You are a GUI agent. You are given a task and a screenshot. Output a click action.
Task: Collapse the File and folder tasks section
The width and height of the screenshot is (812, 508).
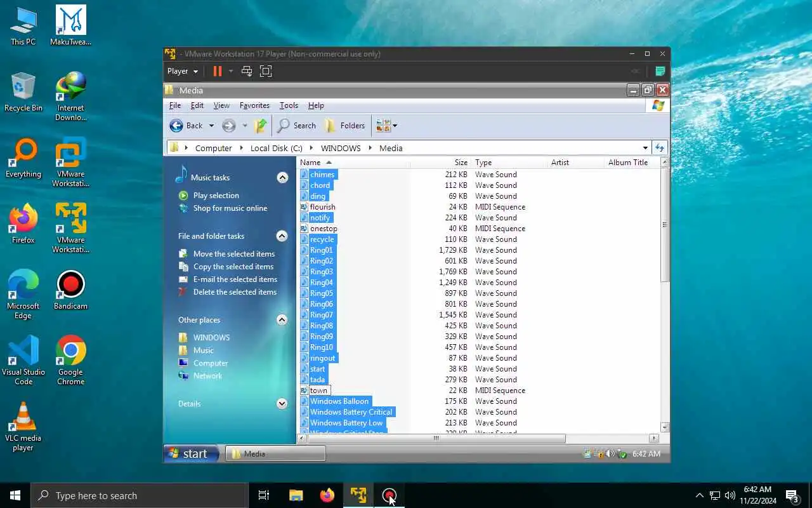pos(282,236)
